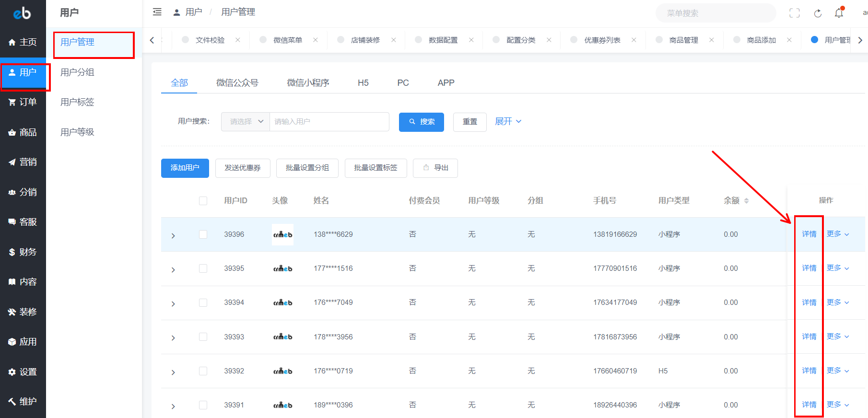
Task: Expand row for user 39394
Action: [173, 304]
